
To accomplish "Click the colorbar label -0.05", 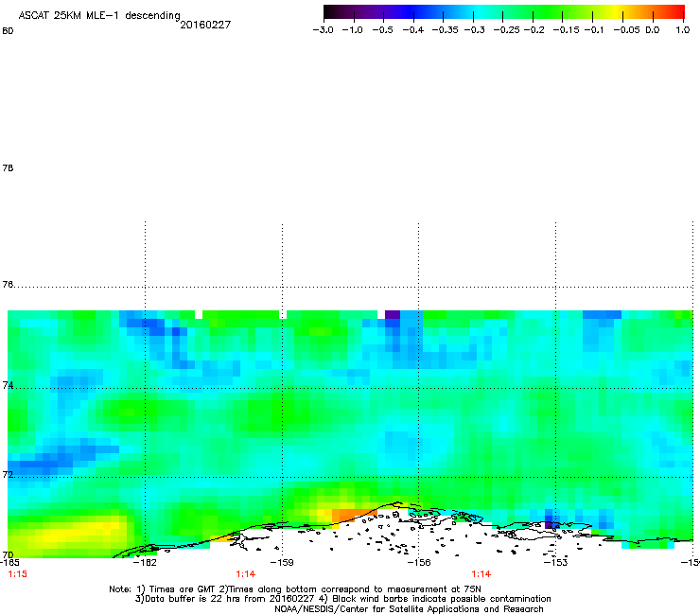I will pyautogui.click(x=626, y=30).
